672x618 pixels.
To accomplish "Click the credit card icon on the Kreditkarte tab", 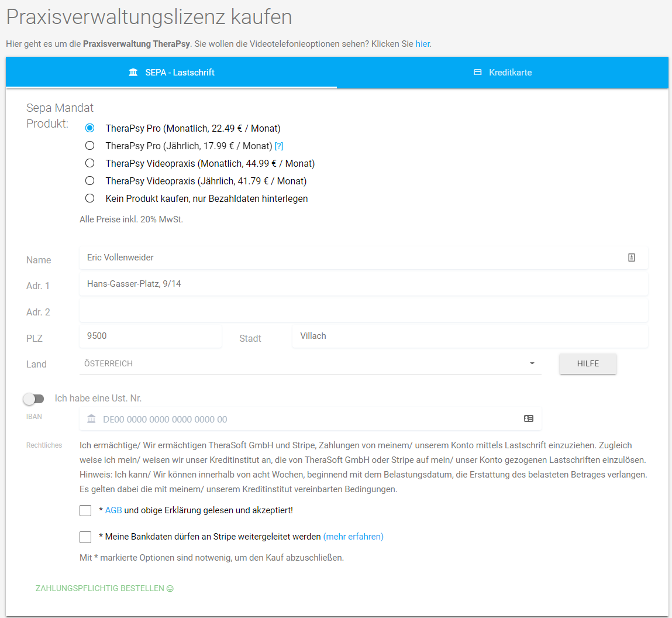I will [x=477, y=73].
